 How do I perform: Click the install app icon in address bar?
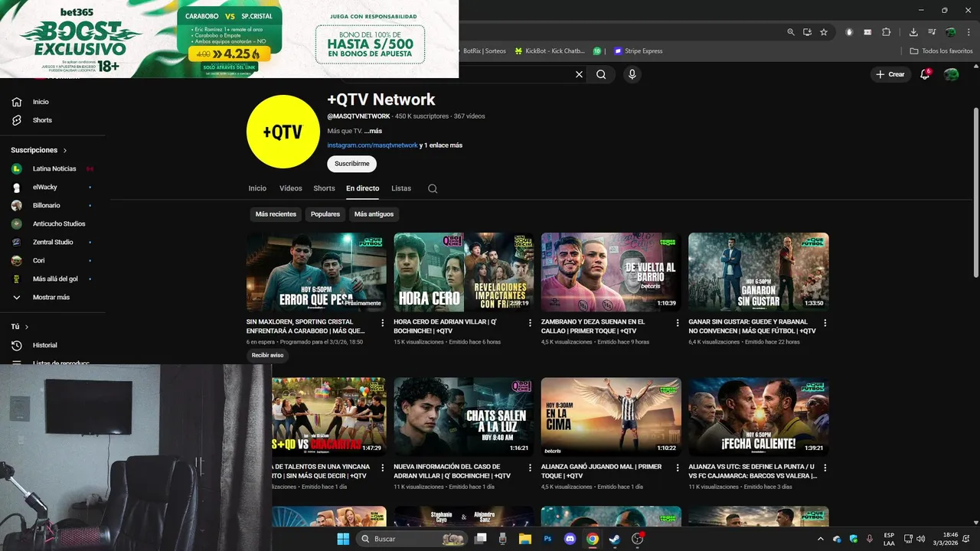point(807,32)
